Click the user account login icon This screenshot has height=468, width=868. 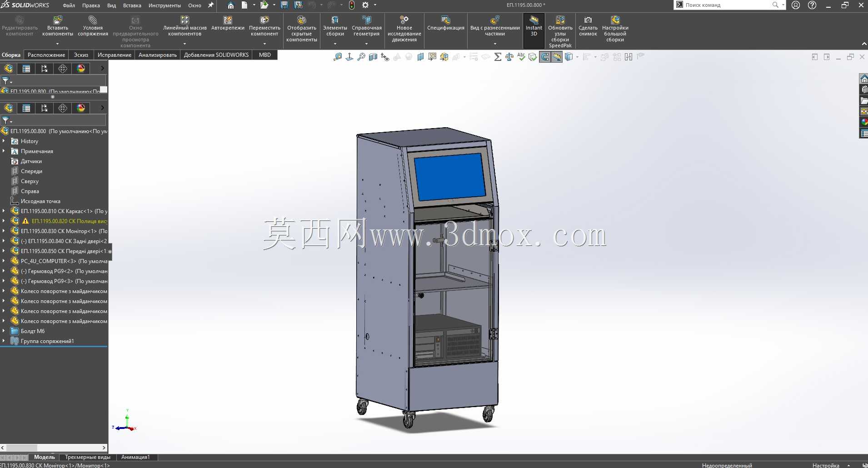point(796,5)
